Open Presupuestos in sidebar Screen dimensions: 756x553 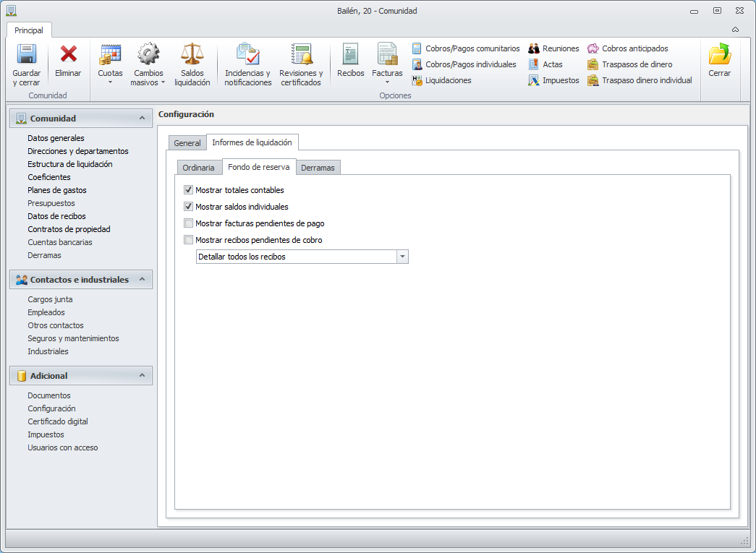51,203
